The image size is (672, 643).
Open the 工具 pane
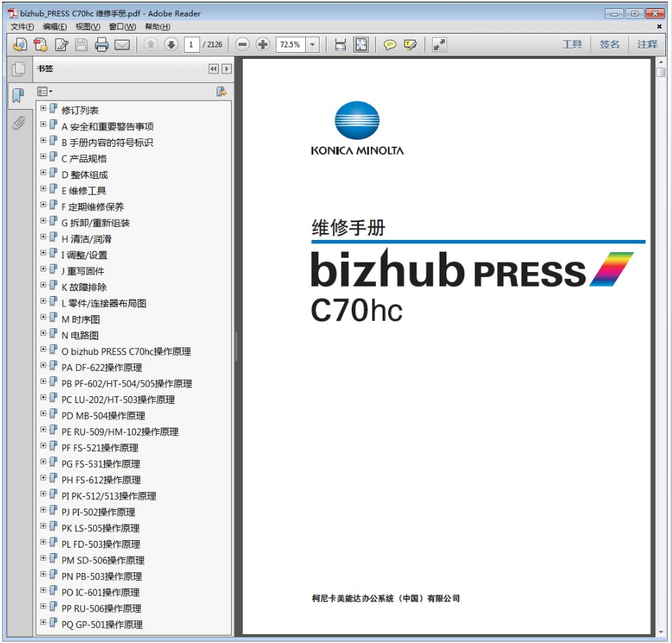pyautogui.click(x=572, y=44)
